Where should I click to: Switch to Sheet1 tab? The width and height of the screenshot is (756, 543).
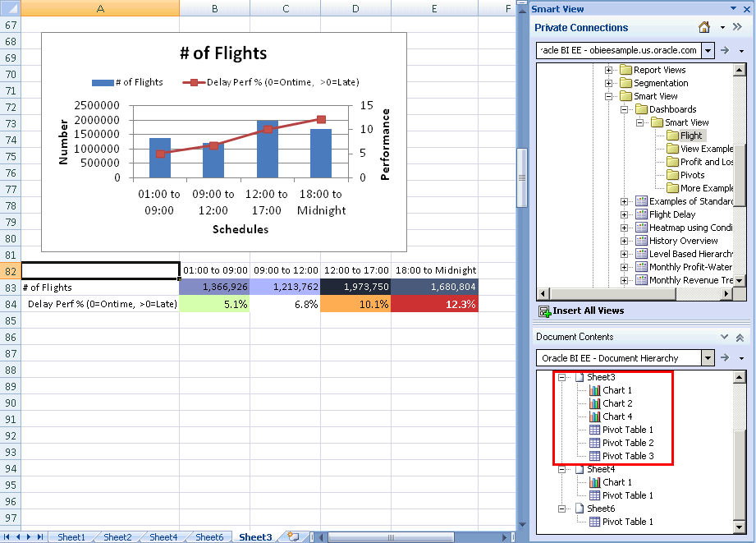[71, 536]
